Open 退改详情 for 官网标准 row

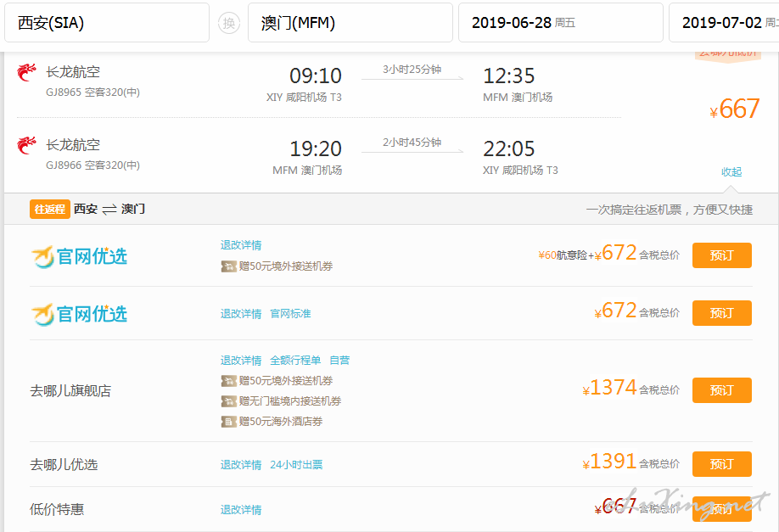[x=241, y=313]
